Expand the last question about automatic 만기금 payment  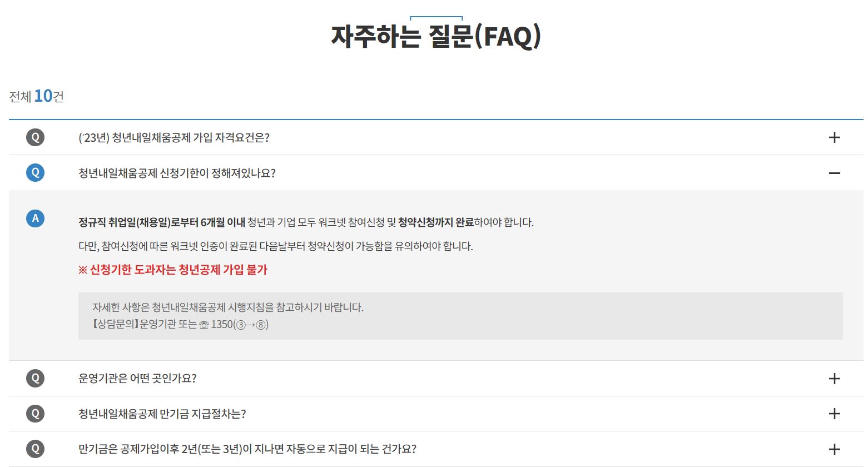[834, 448]
